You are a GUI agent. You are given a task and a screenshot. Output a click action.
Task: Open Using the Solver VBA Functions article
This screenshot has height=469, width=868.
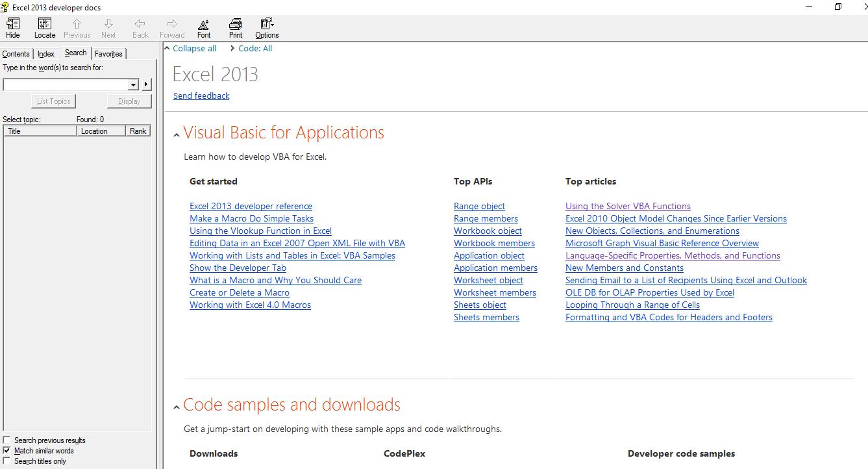click(628, 207)
